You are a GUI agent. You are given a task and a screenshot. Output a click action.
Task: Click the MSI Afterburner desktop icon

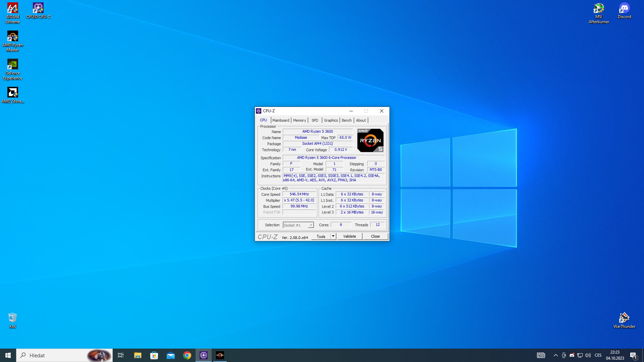599,13
